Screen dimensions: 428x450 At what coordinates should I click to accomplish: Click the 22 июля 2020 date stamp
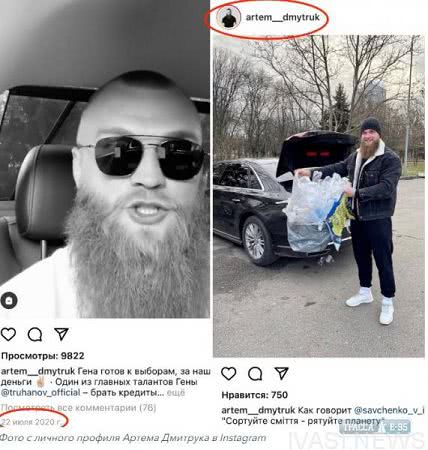click(32, 422)
